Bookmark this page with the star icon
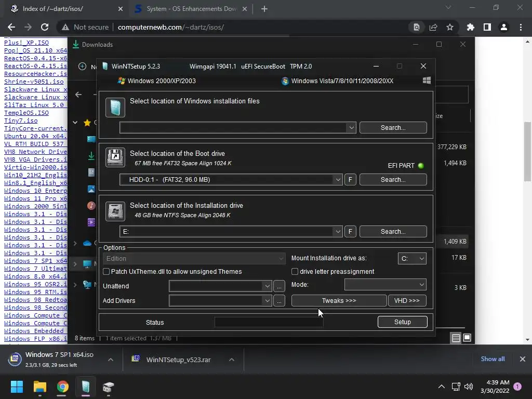 (x=449, y=27)
